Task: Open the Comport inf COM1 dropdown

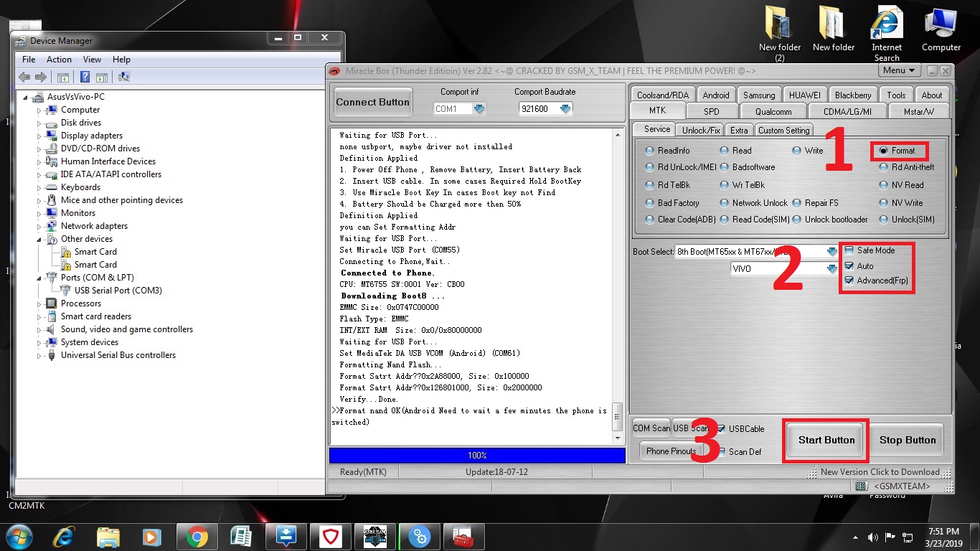Action: [479, 109]
